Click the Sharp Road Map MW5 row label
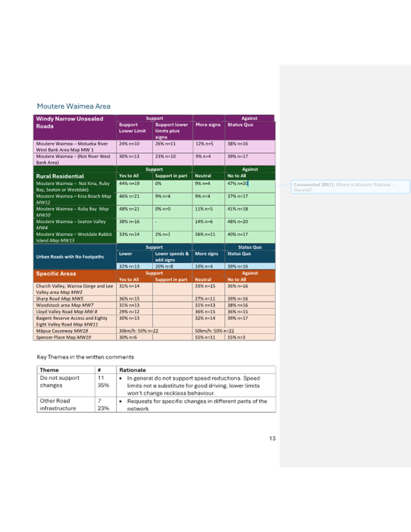This screenshot has height=532, width=411. click(60, 298)
